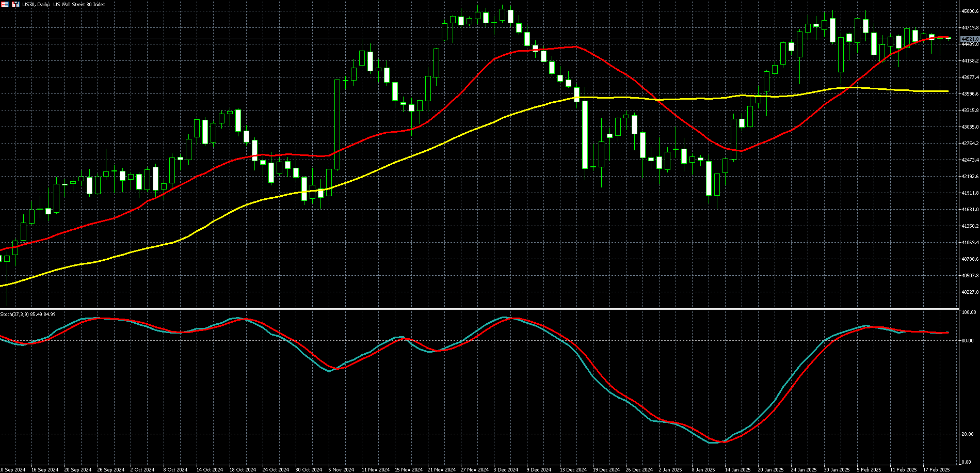Click the 40227.0 price scale label

click(970, 292)
